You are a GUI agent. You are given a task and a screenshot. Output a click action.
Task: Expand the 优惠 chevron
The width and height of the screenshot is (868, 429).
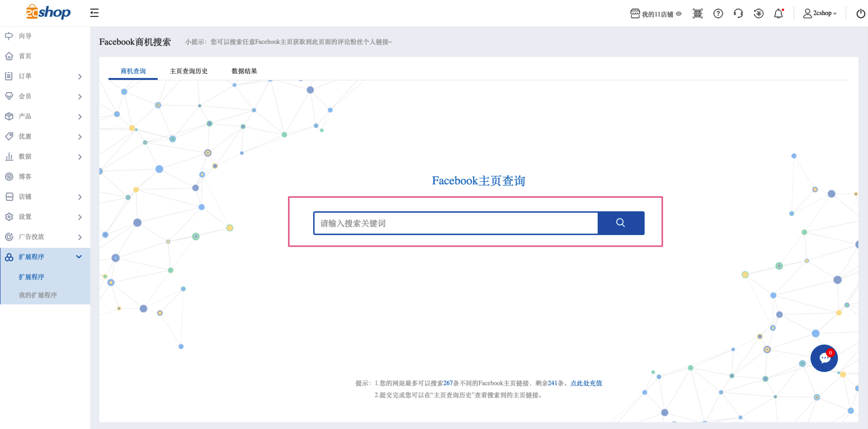[80, 137]
